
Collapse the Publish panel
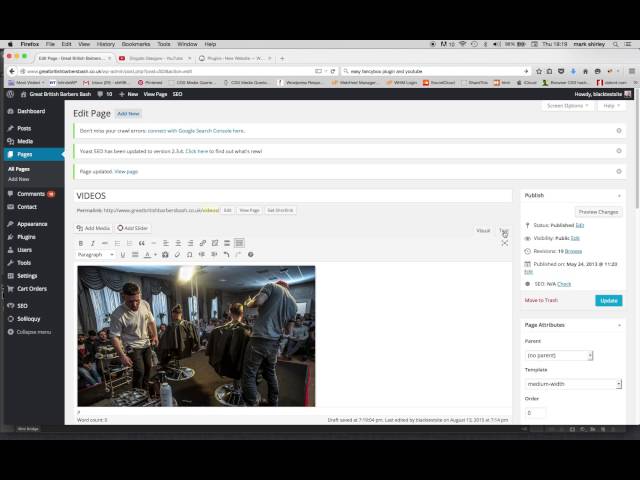coord(619,195)
